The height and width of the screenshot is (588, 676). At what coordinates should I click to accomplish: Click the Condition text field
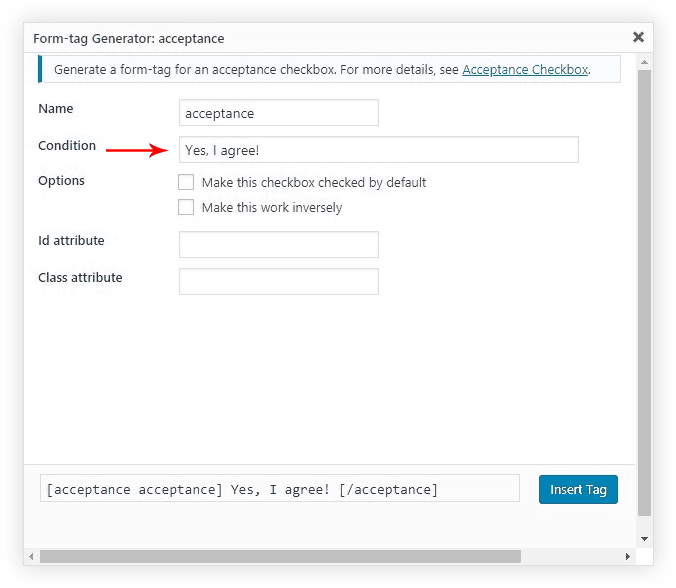click(x=378, y=150)
